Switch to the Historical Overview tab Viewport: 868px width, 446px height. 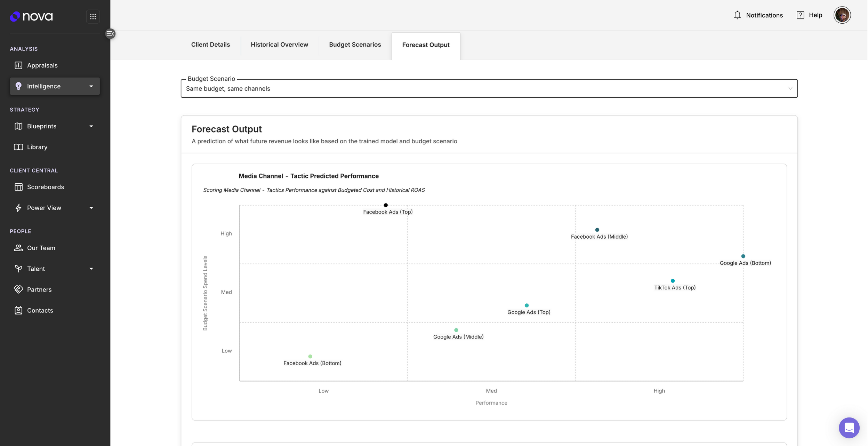pyautogui.click(x=279, y=45)
